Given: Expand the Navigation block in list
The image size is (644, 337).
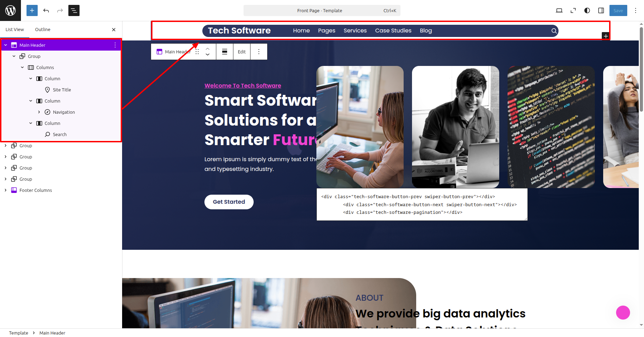Looking at the screenshot, I should [x=39, y=112].
